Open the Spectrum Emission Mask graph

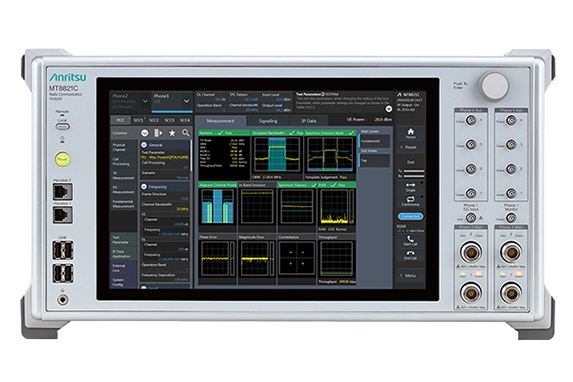tap(330, 155)
